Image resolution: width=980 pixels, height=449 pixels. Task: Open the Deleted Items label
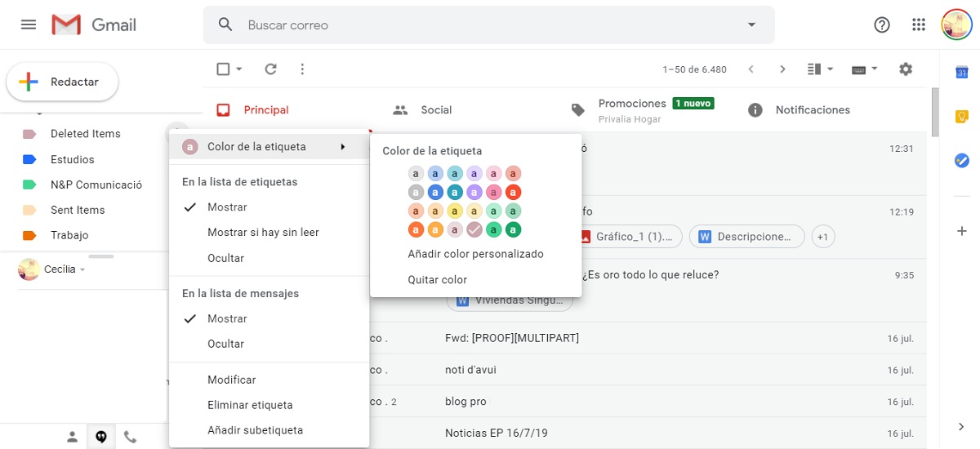(86, 134)
